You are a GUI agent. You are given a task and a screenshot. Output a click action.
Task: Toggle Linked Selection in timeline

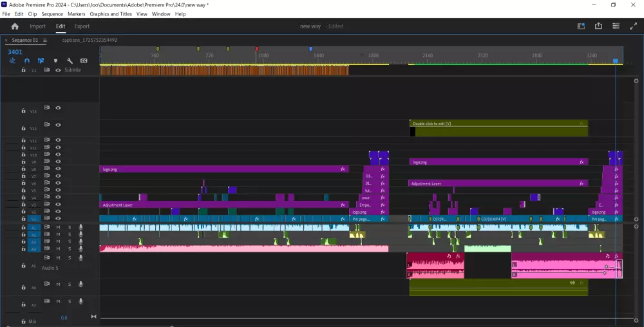[41, 61]
